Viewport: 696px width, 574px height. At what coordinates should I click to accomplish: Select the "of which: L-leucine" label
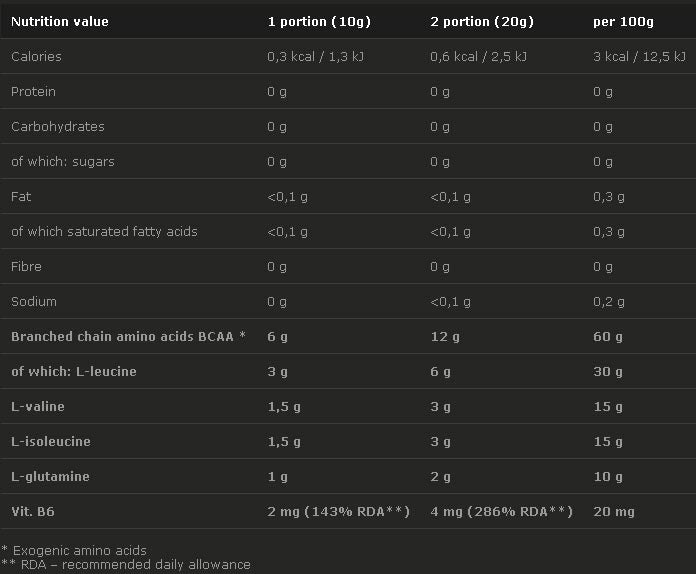(x=74, y=371)
